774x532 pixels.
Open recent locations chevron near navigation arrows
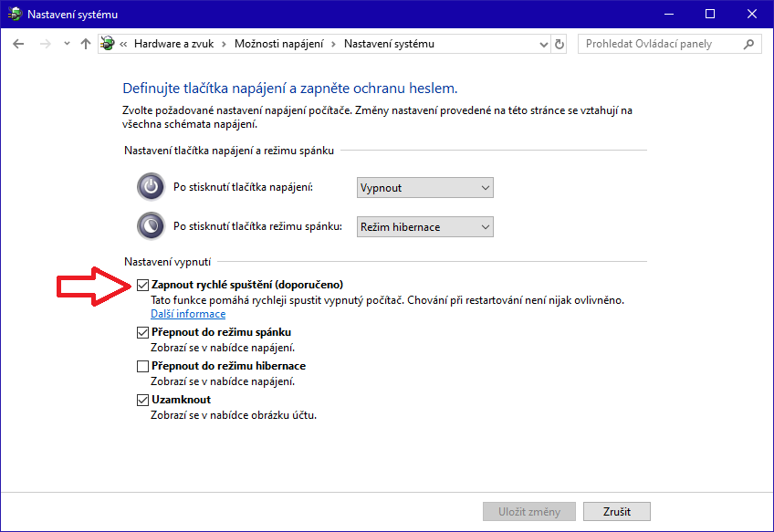(66, 44)
